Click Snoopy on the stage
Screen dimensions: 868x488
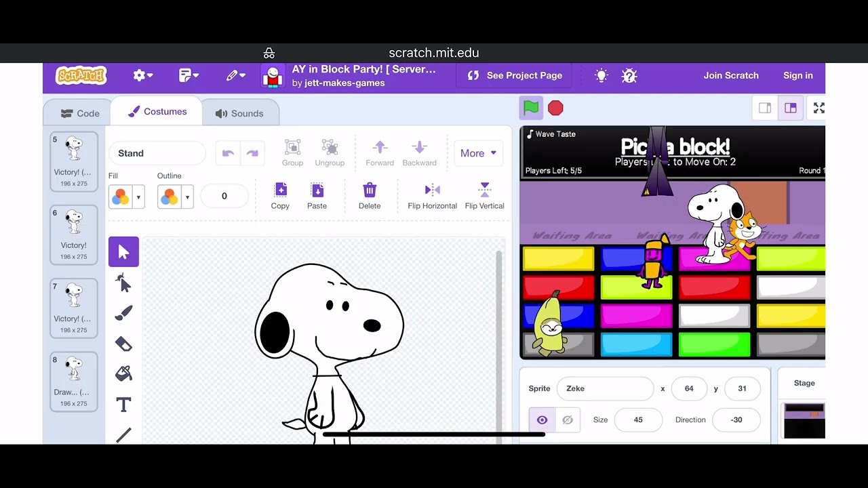(713, 224)
